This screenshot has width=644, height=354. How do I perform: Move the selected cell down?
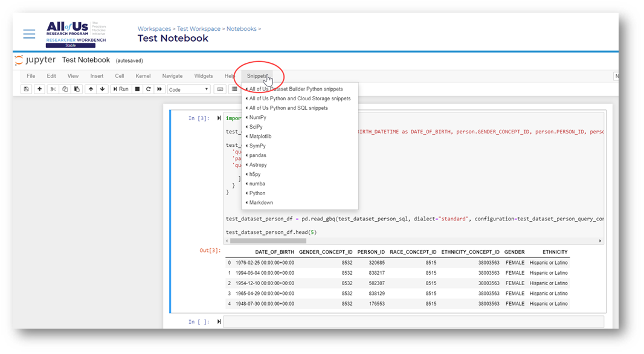click(x=102, y=89)
